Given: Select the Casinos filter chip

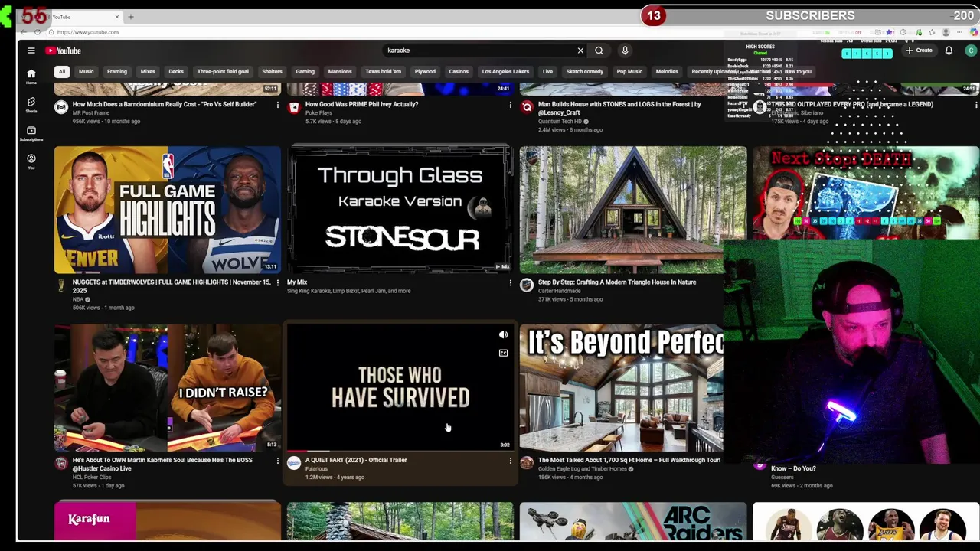Looking at the screenshot, I should [459, 71].
